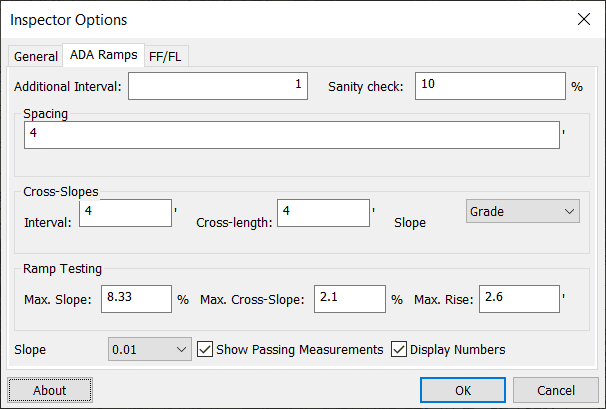
Task: Click the Additional Interval label
Action: coord(68,86)
